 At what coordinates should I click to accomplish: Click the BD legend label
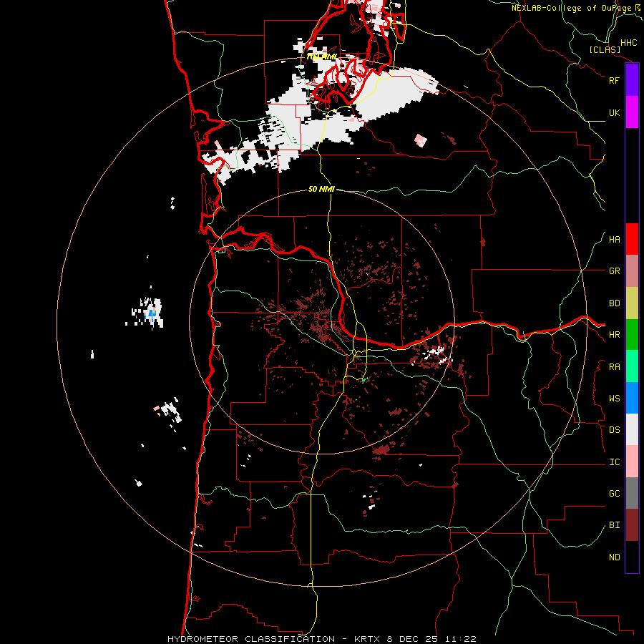pos(614,303)
